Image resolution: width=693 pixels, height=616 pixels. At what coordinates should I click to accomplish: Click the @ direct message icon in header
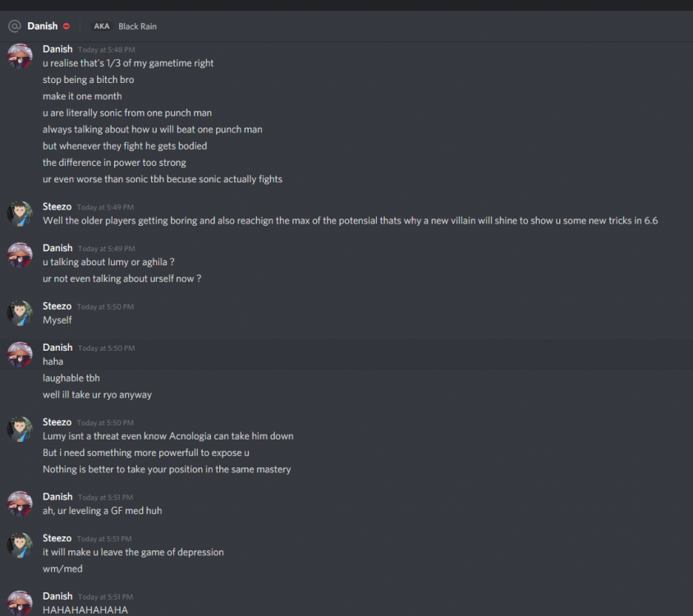tap(14, 26)
